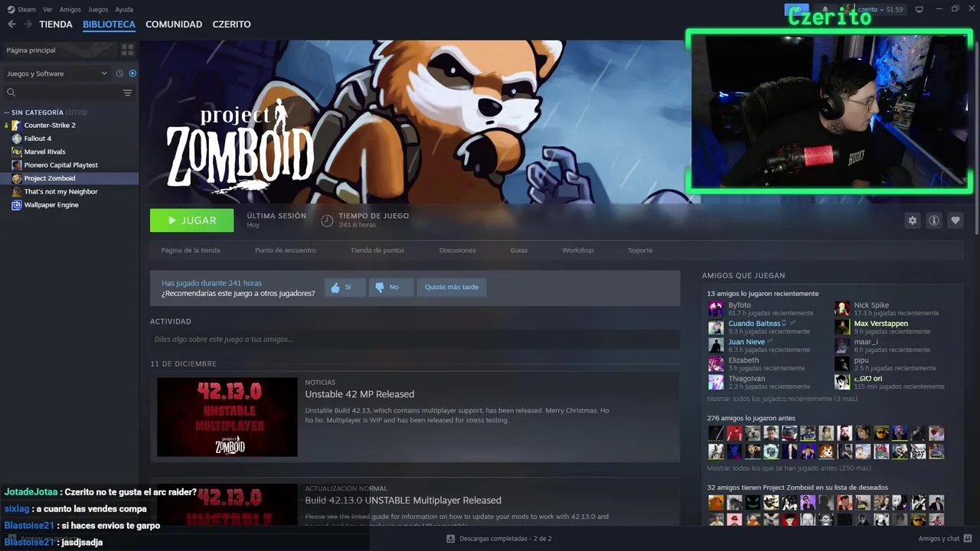Viewport: 980px width, 551px height.
Task: Open Soporte tab
Action: tap(640, 250)
